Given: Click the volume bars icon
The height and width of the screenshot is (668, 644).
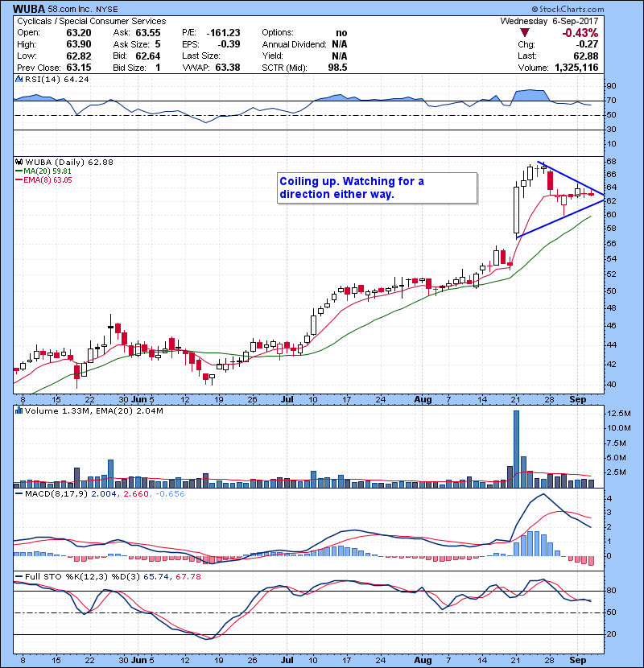Looking at the screenshot, I should point(19,410).
